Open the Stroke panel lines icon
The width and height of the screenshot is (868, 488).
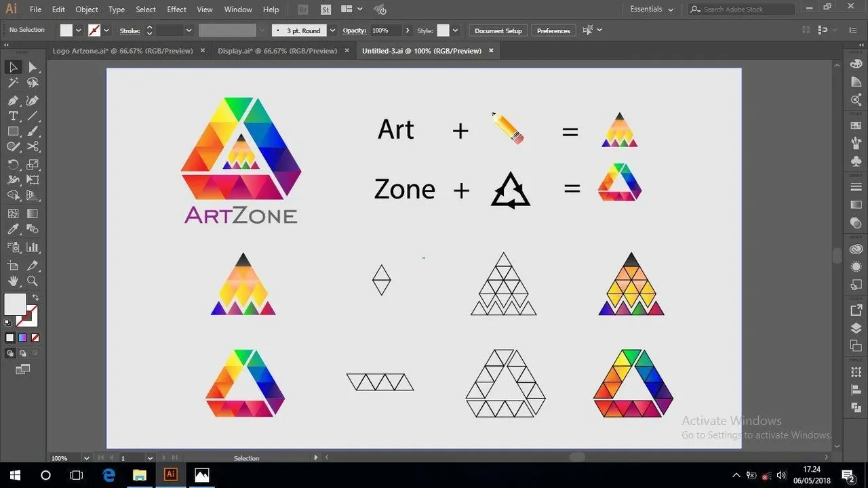click(856, 187)
